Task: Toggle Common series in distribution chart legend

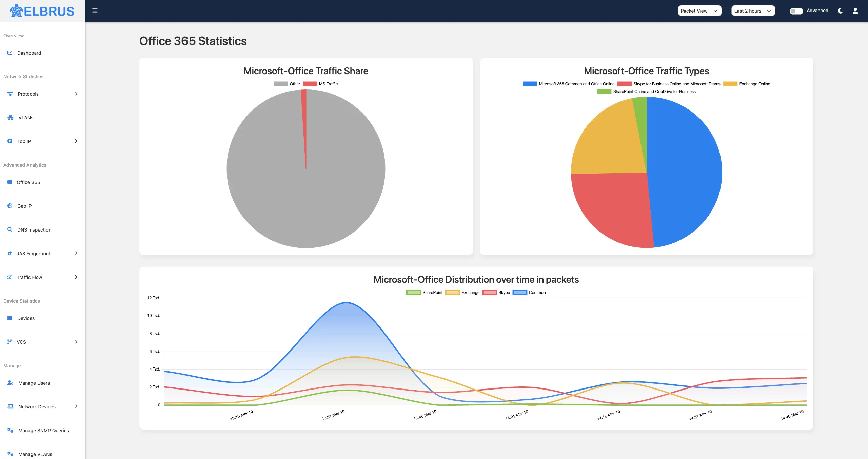Action: pyautogui.click(x=529, y=292)
